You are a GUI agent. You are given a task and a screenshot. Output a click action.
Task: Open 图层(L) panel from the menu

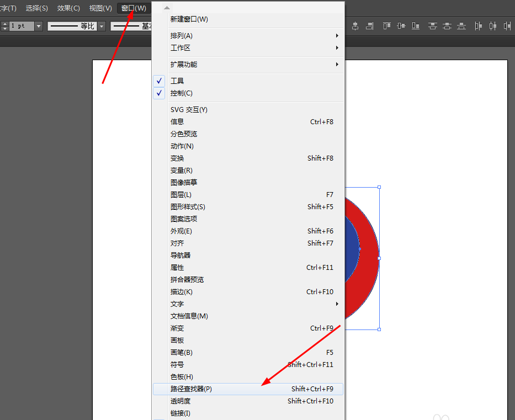click(178, 194)
